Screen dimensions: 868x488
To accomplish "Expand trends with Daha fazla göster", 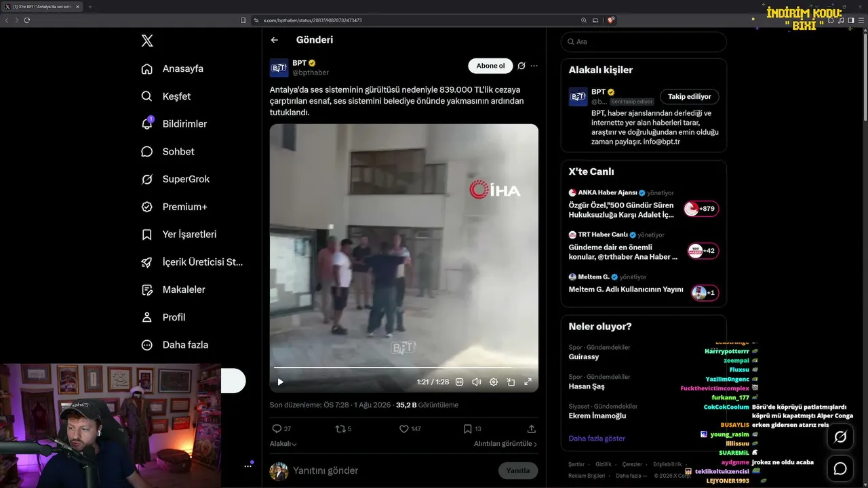I will click(x=597, y=439).
